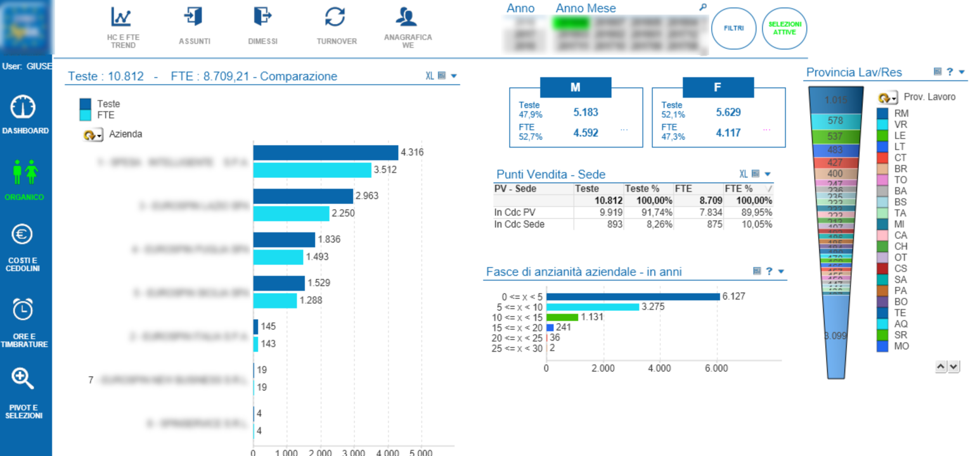The width and height of the screenshot is (980, 456).
Task: Open Pivot e Selezioni magnifier icon
Action: [23, 379]
